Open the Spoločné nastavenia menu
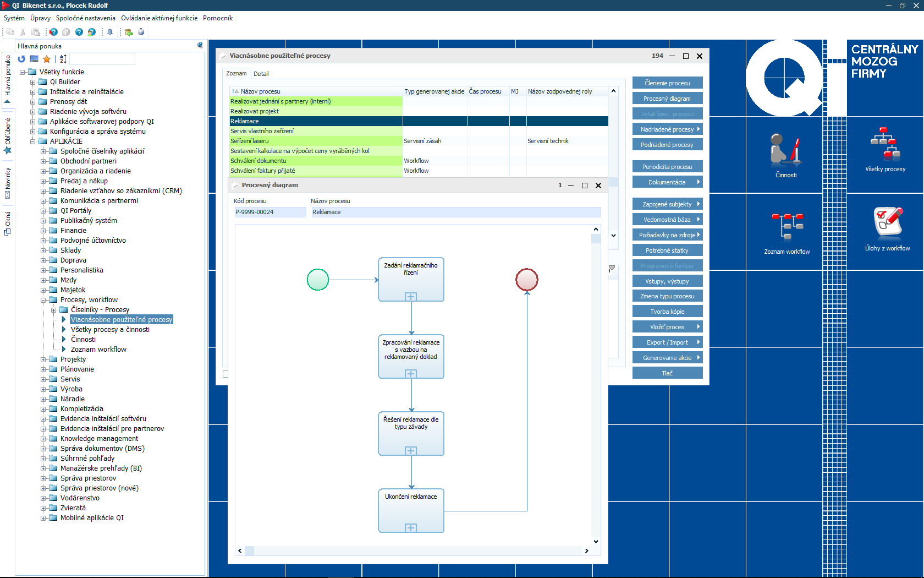This screenshot has height=578, width=924. click(85, 18)
